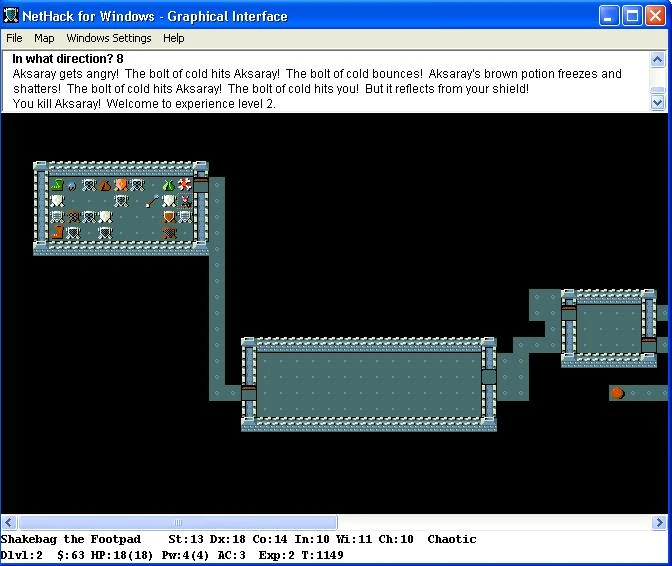Click the brown cloak in the shop's top row

pyautogui.click(x=105, y=185)
